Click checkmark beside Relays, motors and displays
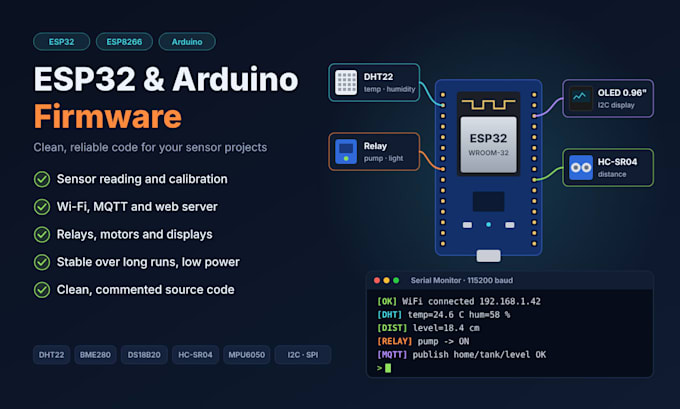 42,235
